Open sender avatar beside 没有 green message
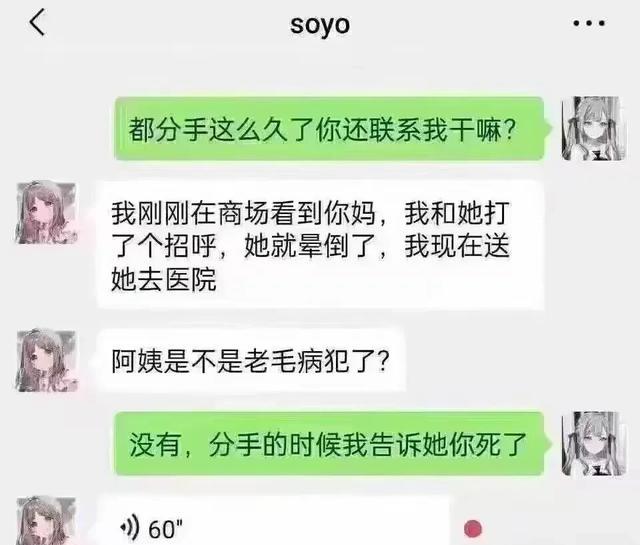 click(x=593, y=444)
